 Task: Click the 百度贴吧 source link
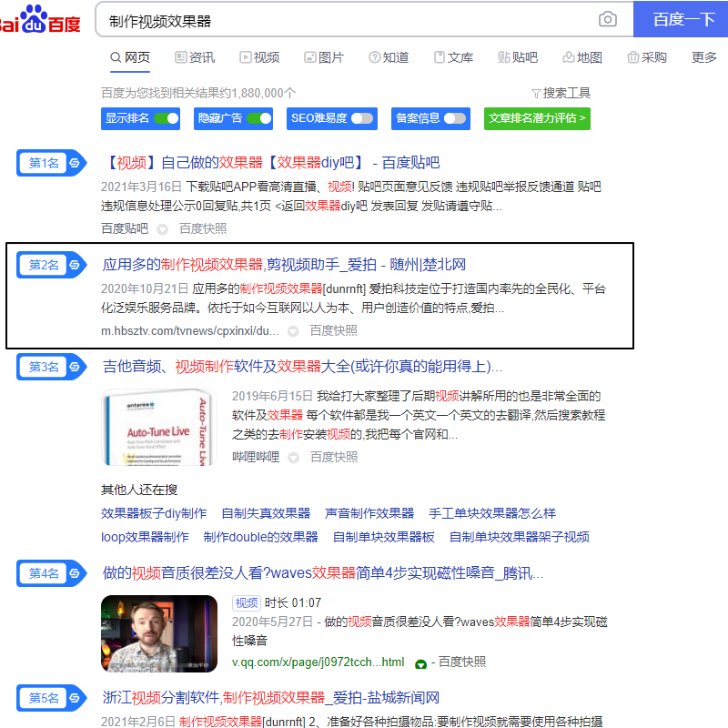(125, 229)
